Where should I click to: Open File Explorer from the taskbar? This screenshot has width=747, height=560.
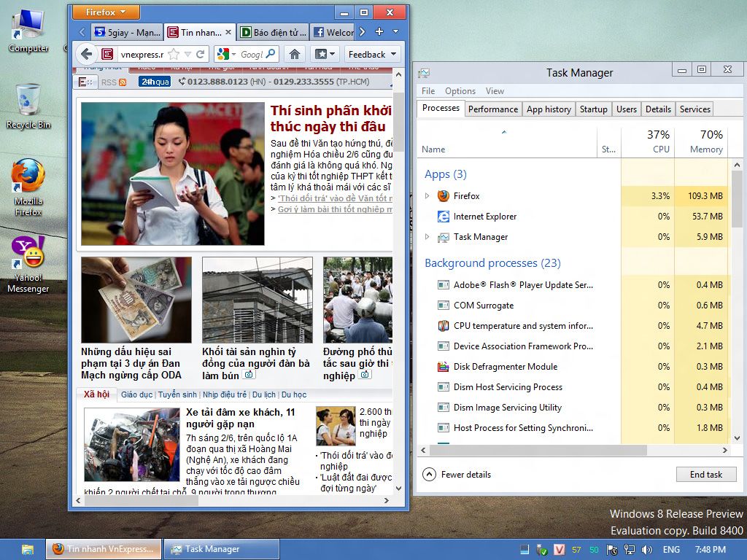[28, 550]
